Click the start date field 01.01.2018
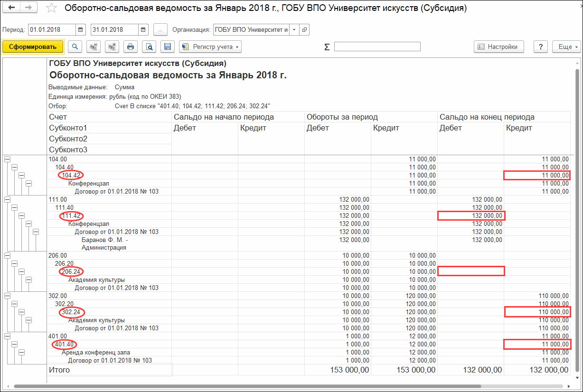583x392 pixels. point(52,29)
